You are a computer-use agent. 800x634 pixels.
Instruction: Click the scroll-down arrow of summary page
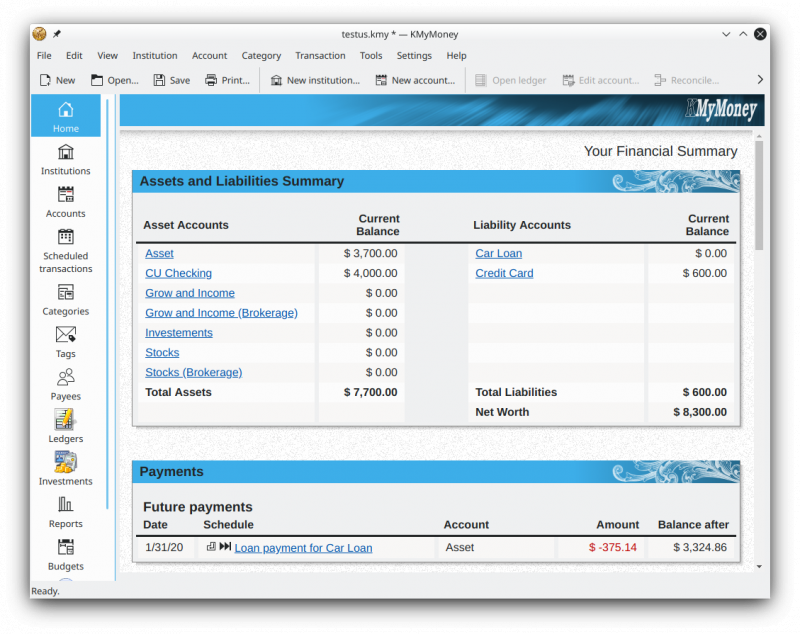[x=759, y=567]
